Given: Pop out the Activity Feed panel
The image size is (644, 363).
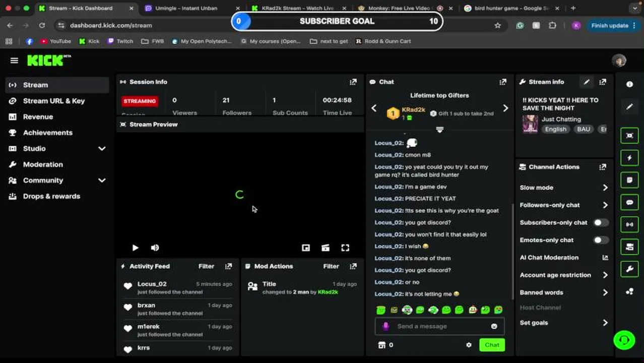Looking at the screenshot, I should click(229, 266).
